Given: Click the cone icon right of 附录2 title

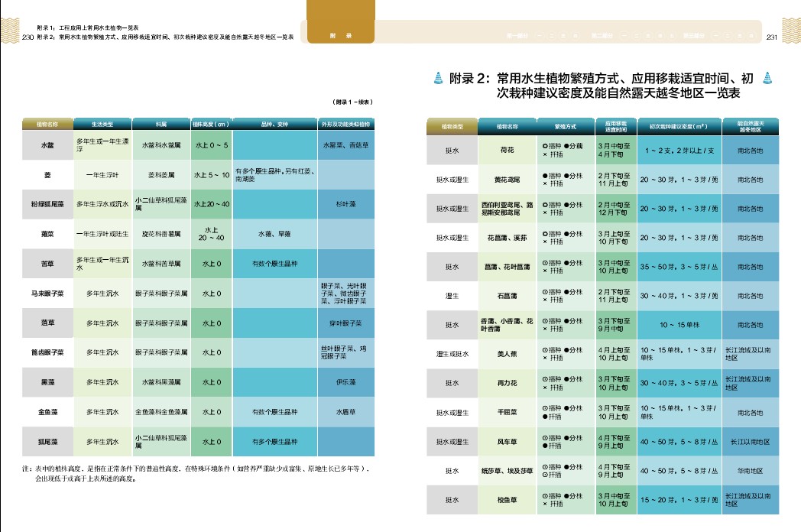Looking at the screenshot, I should (x=768, y=78).
